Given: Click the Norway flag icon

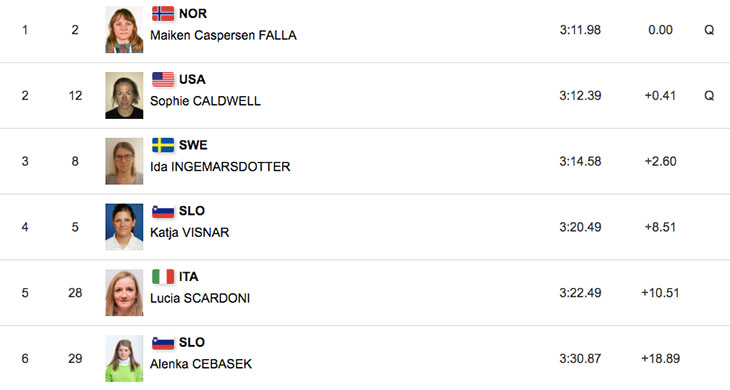Looking at the screenshot, I should [163, 13].
